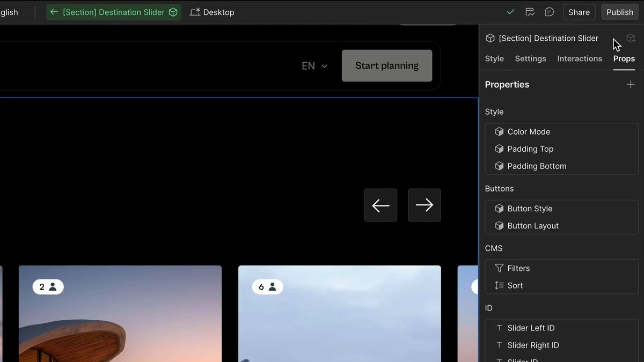Click the component cube icon in panel header

coord(490,38)
